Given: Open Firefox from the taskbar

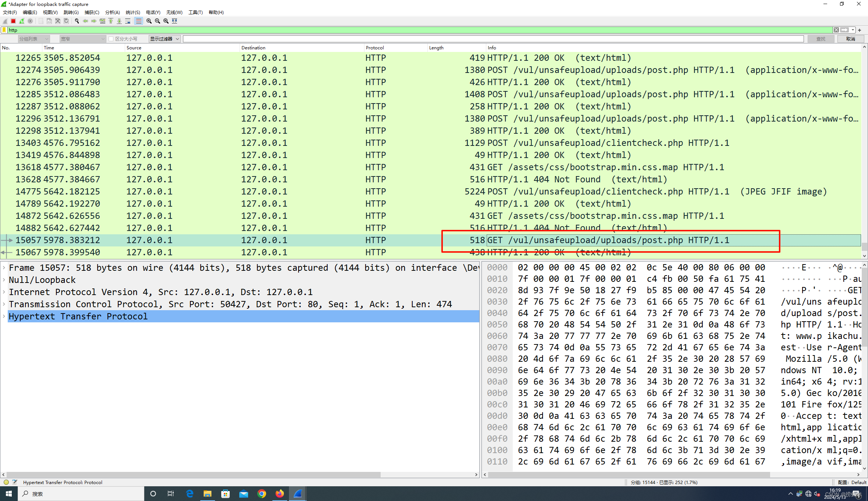Looking at the screenshot, I should coord(280,494).
